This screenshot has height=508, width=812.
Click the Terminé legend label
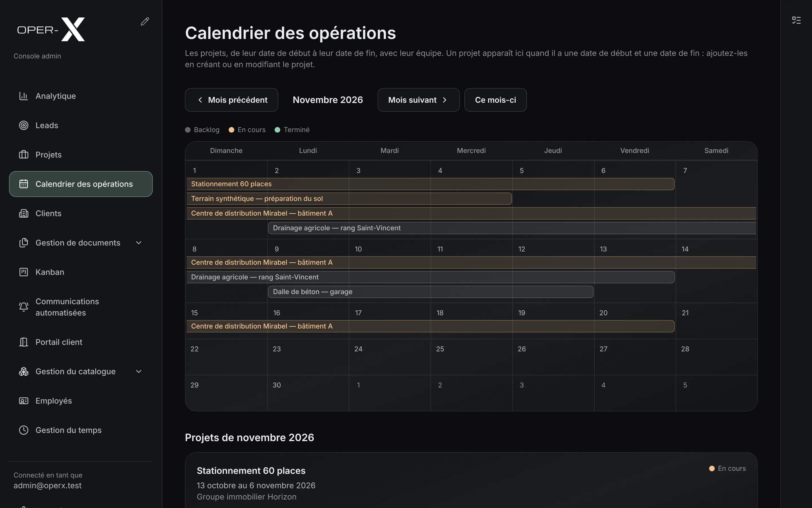297,130
